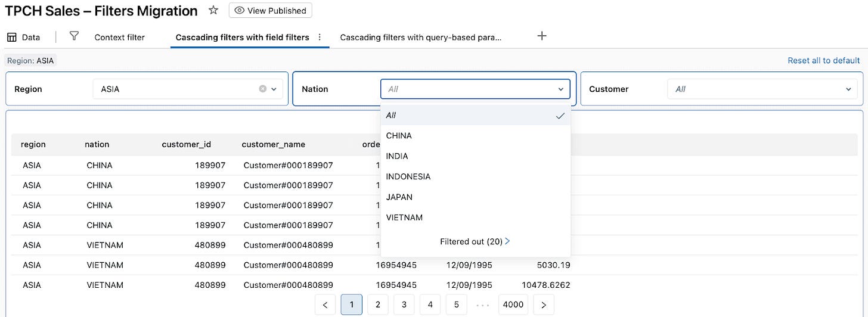Screen dimensions: 868x317
Task: Jump to last page 4000
Action: tap(513, 304)
